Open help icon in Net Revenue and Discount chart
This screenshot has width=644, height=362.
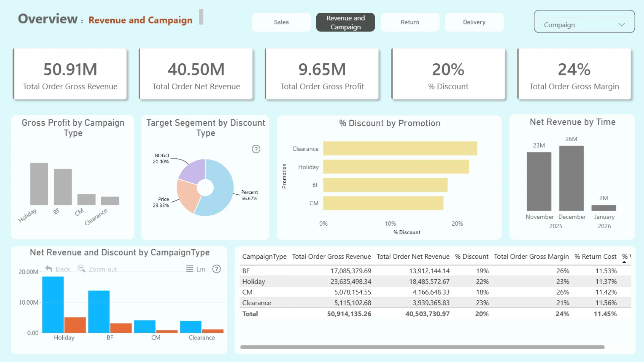(x=217, y=269)
